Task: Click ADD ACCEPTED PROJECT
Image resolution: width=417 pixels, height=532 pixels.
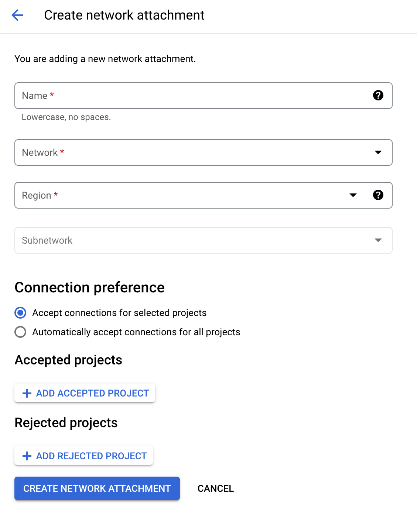Action: click(x=85, y=393)
